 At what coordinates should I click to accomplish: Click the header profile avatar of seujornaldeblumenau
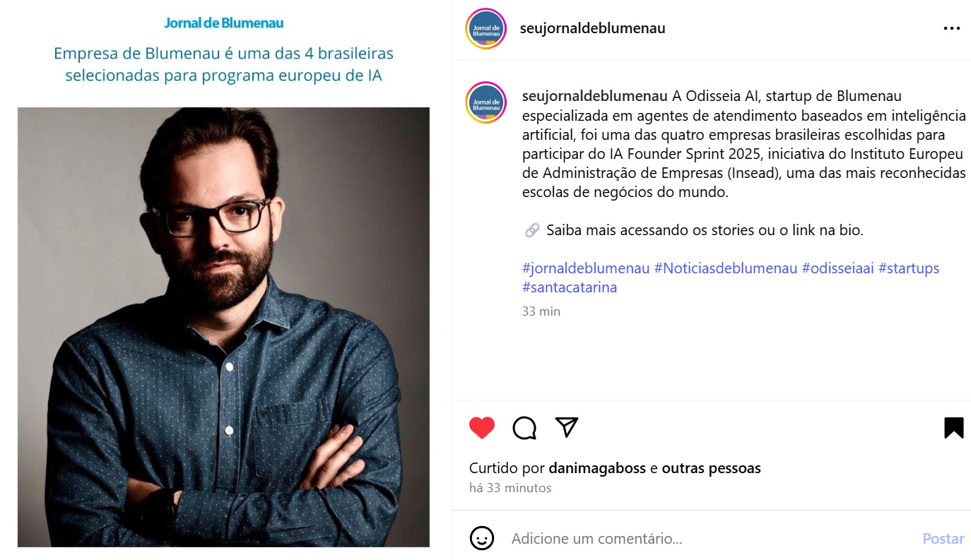click(486, 29)
